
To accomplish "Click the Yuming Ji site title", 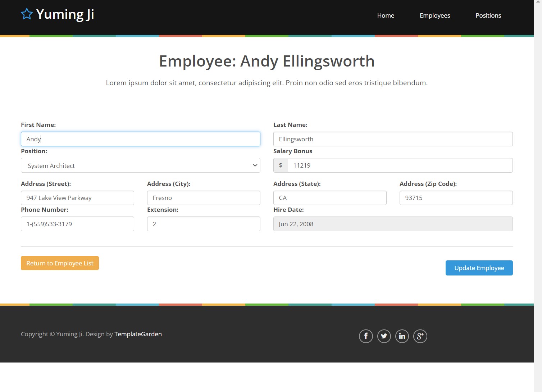I will (65, 14).
